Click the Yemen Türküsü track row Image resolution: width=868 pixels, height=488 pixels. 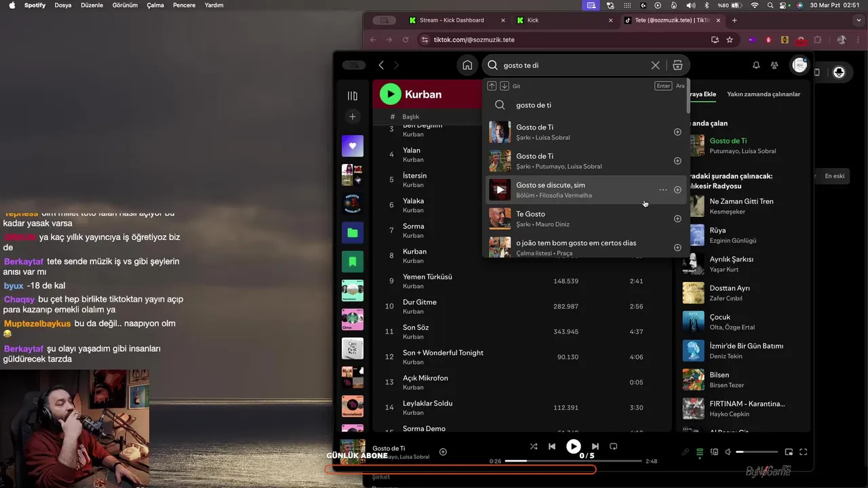tap(522, 281)
